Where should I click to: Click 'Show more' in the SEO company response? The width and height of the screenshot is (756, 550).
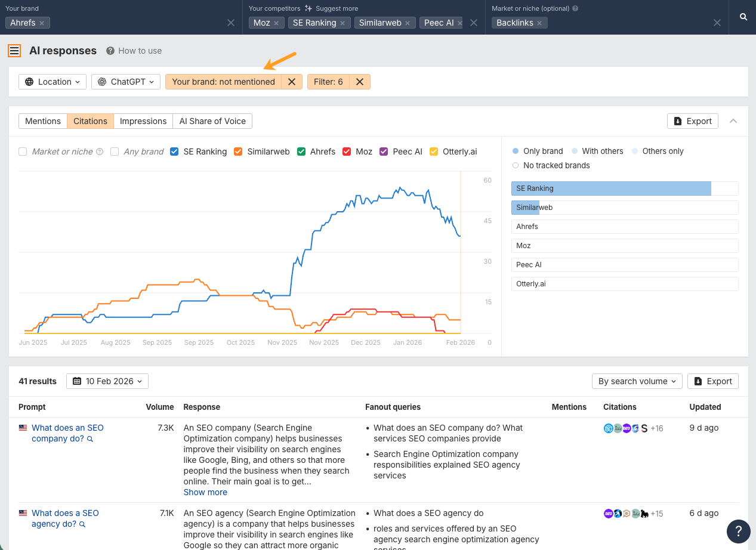tap(205, 492)
